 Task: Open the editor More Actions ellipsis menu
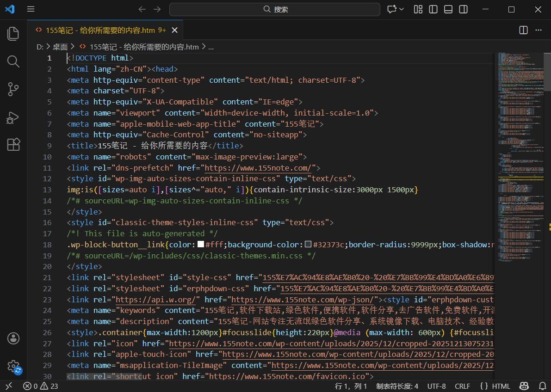click(x=539, y=30)
